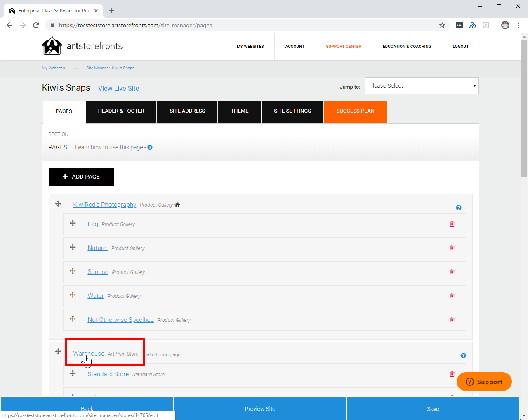Open the Jump to Please Select dropdown
Viewport: 528px width, 420px height.
422,86
